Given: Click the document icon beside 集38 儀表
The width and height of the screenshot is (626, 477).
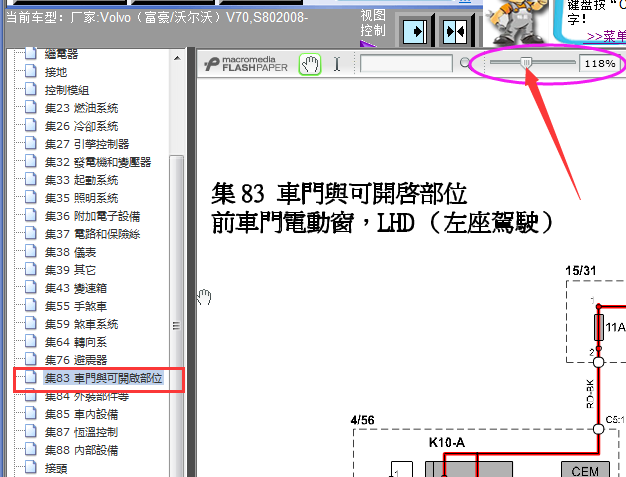Looking at the screenshot, I should pyautogui.click(x=31, y=251).
